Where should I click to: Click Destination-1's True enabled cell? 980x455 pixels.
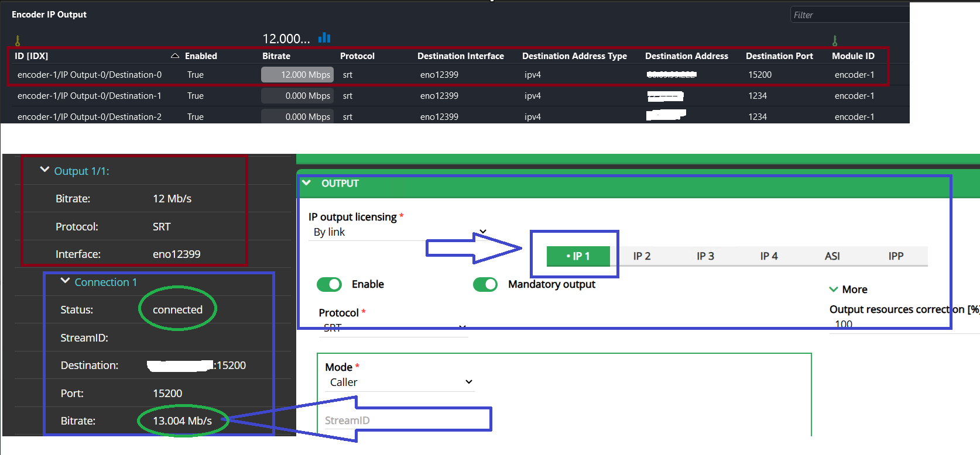point(196,96)
